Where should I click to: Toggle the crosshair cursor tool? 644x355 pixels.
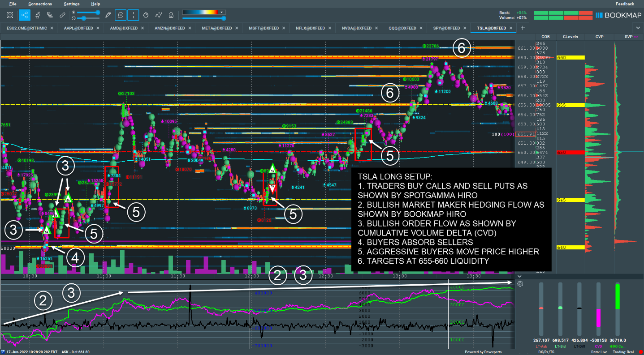tap(133, 15)
